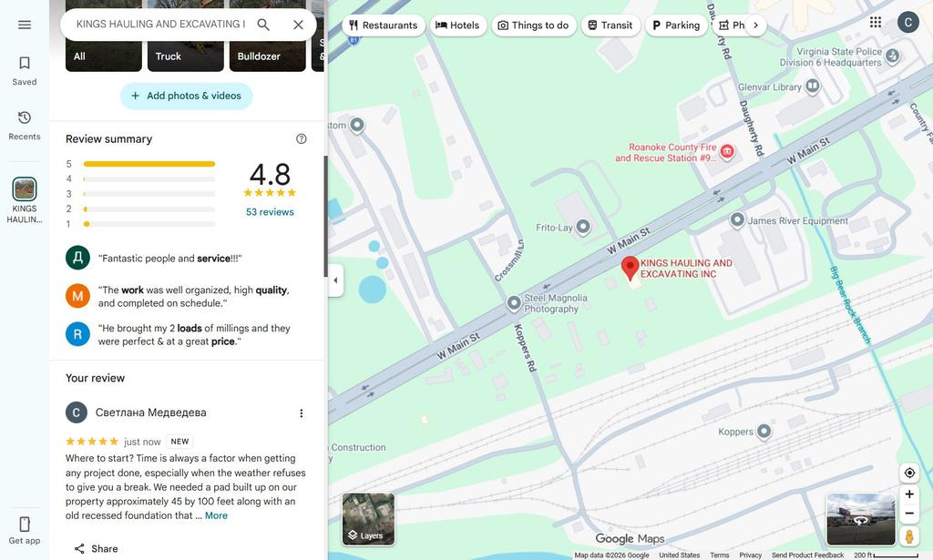This screenshot has height=560, width=933.
Task: Filter map by Restaurants
Action: pyautogui.click(x=384, y=25)
